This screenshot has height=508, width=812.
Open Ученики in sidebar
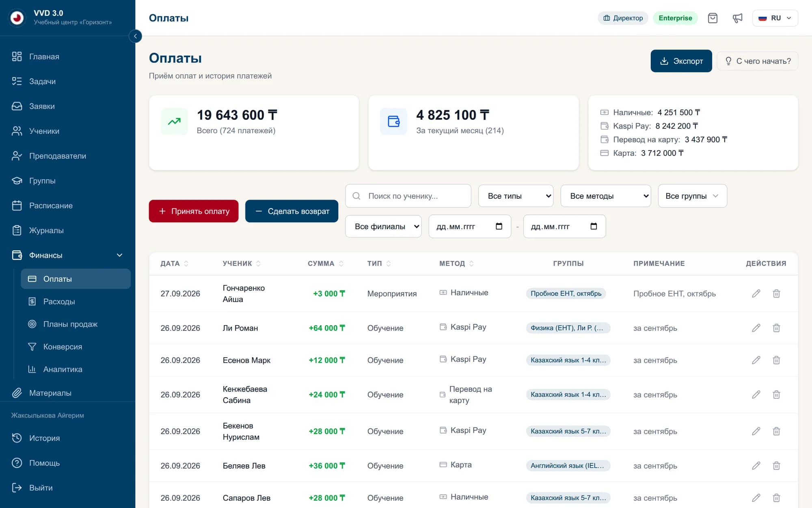click(67, 131)
